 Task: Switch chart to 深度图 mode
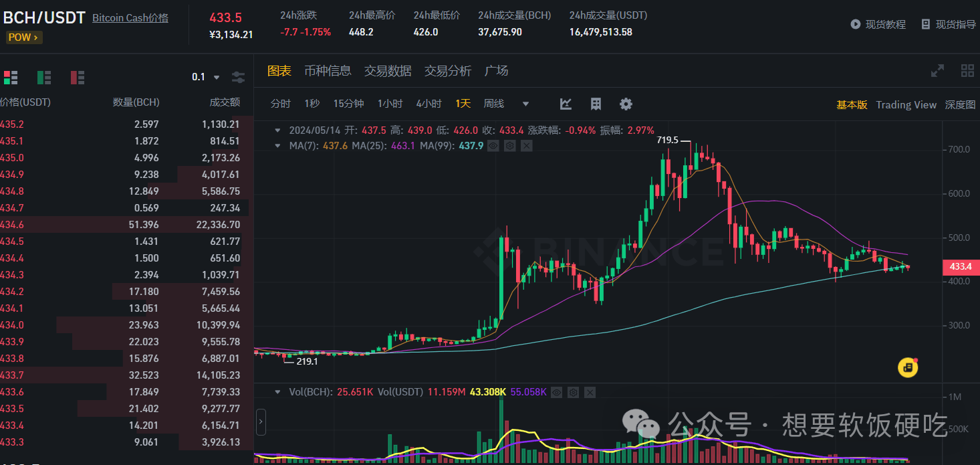click(x=960, y=104)
